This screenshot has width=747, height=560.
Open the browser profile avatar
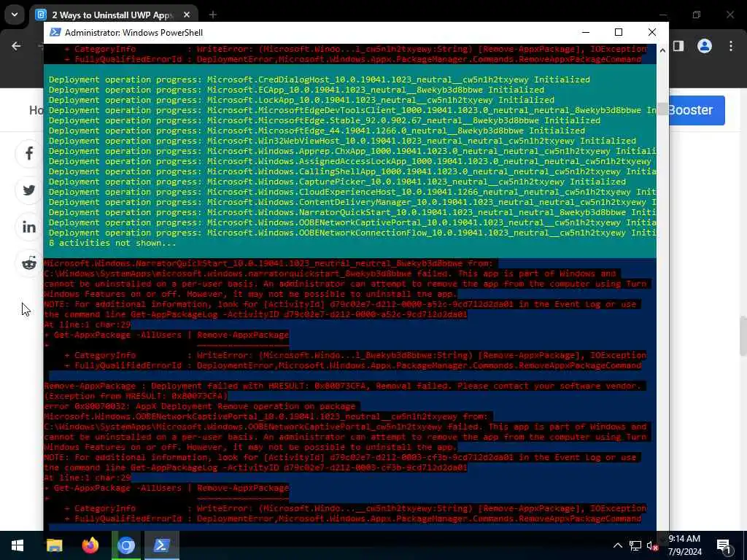click(705, 46)
